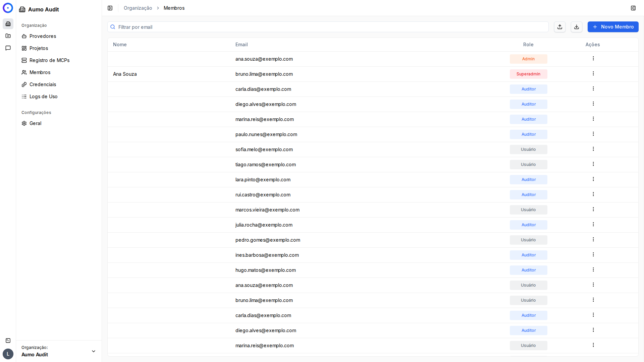Click the Superadmin role badge
Screen dimensions: 644x362
[x=528, y=74]
